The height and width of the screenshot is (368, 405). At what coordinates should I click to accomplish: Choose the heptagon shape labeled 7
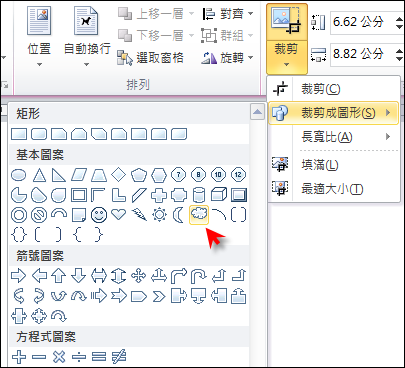tap(179, 175)
